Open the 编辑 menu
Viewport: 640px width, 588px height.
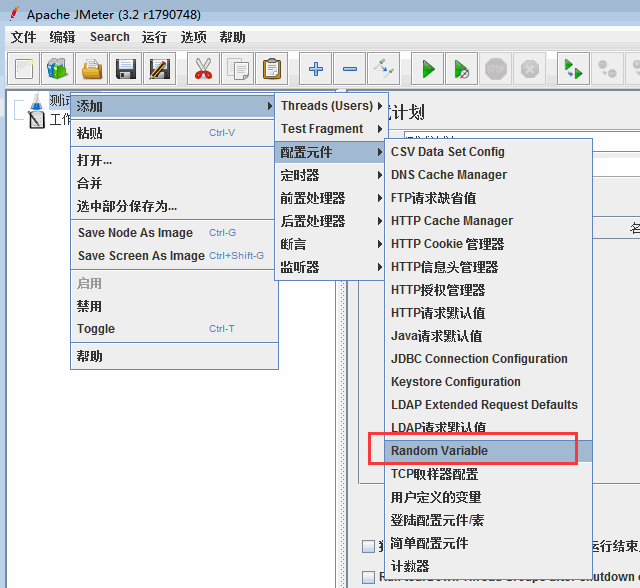point(62,37)
